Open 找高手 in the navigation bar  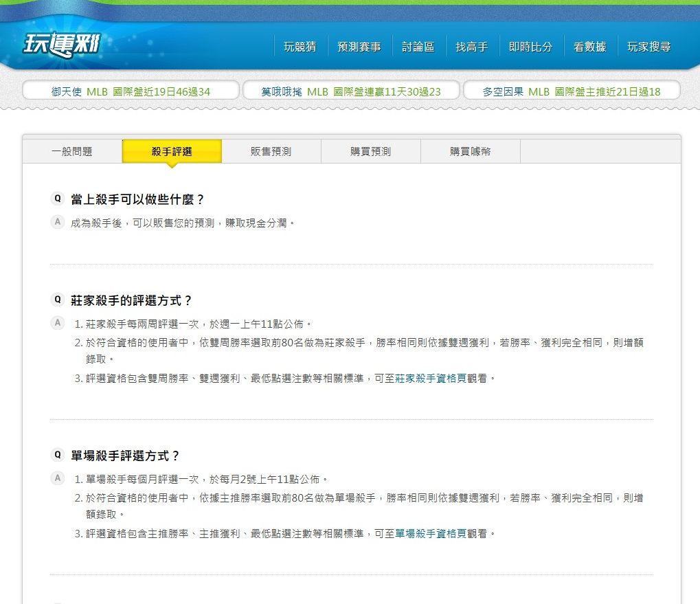tap(472, 47)
